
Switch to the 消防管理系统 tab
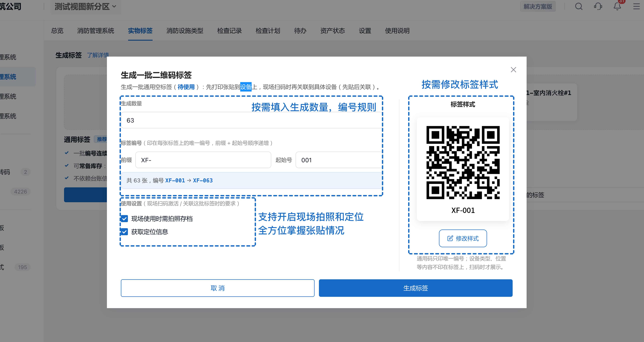tap(96, 31)
